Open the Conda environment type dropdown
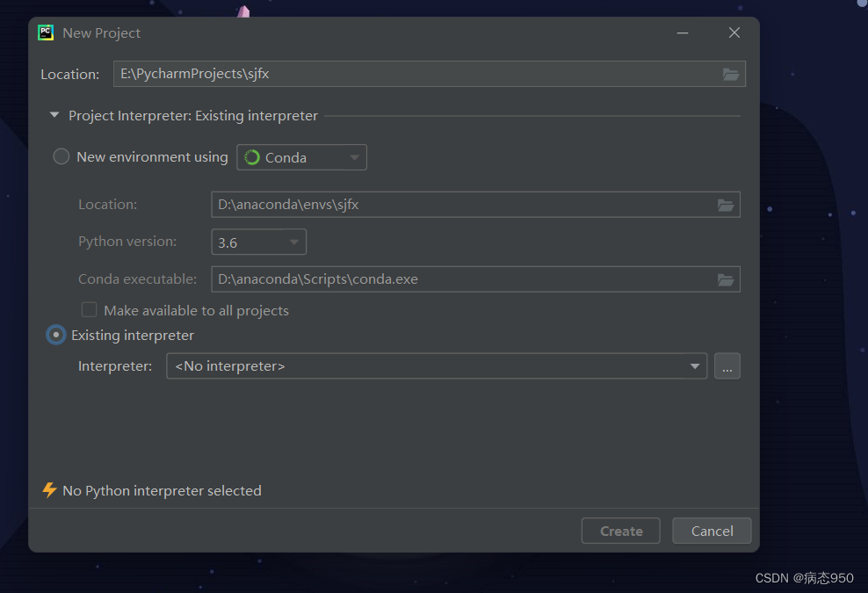 click(x=301, y=157)
